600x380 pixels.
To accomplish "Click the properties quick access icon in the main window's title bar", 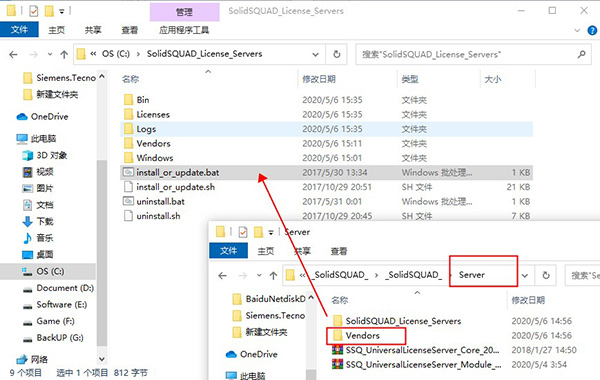I will click(34, 11).
